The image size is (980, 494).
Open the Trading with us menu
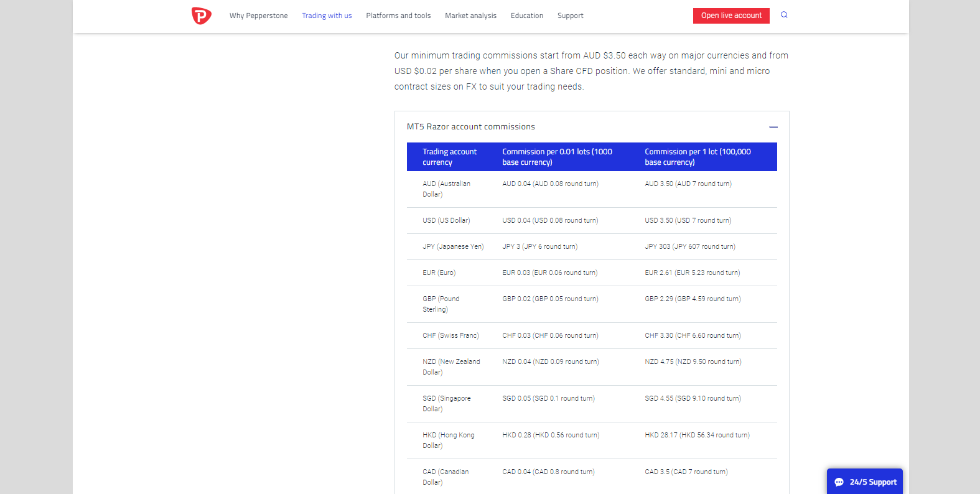327,16
